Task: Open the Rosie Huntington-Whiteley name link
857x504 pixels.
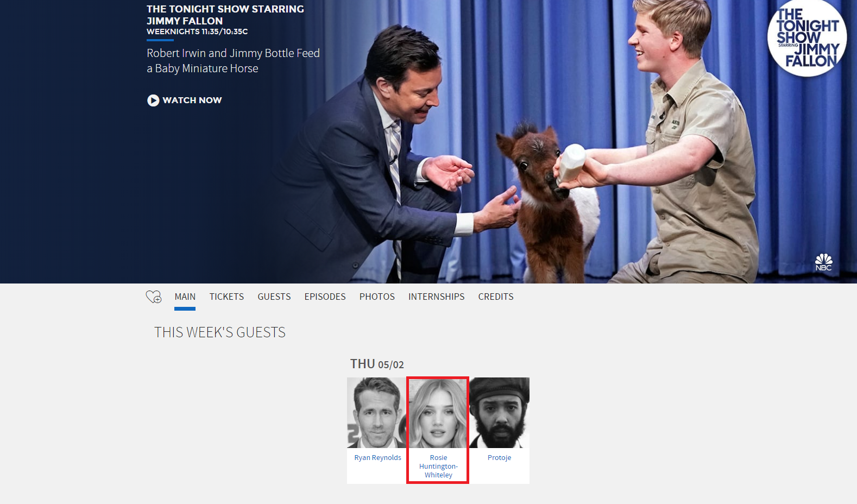Action: [x=438, y=467]
